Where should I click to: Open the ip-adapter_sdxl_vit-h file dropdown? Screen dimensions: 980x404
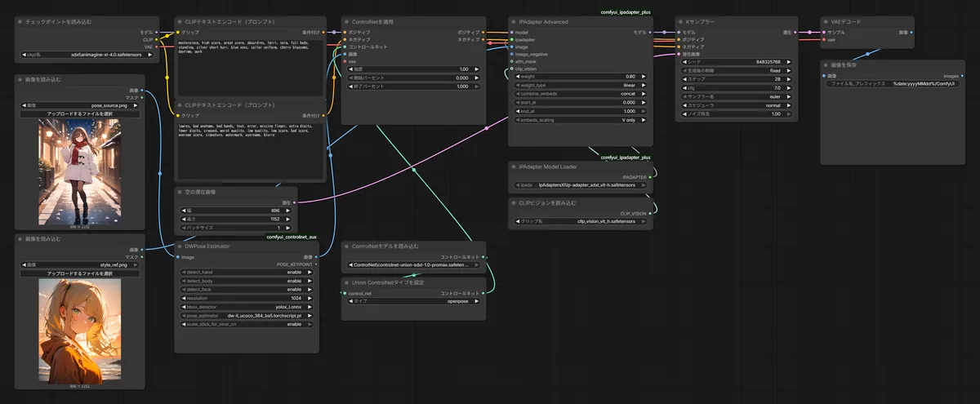[x=579, y=185]
